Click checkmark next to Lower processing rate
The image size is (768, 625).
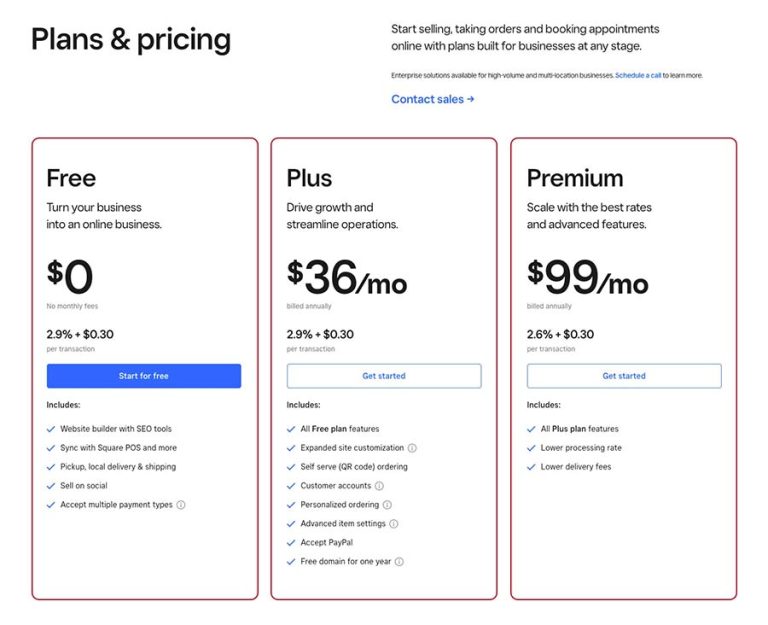(531, 448)
